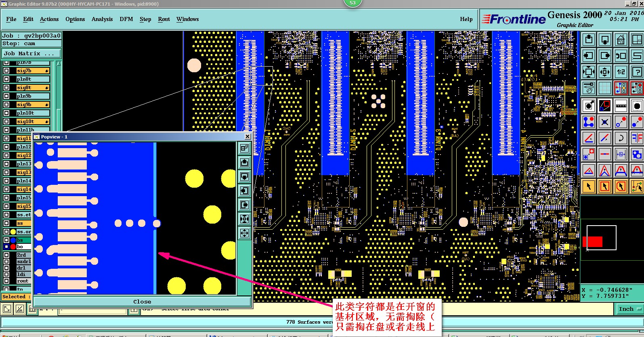
Task: Click the mirror F flip icon
Action: pyautogui.click(x=637, y=138)
